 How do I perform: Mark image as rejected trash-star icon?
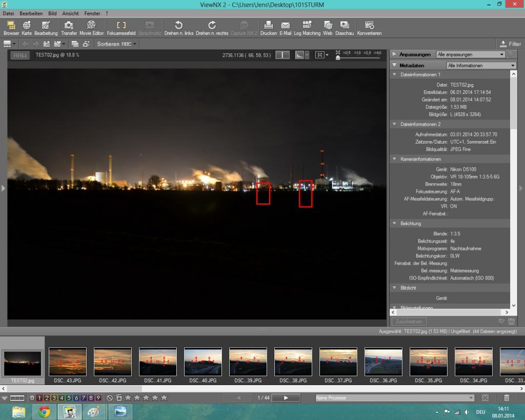119,398
